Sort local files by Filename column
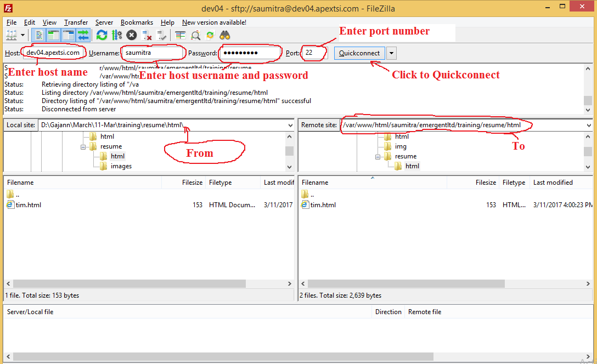The height and width of the screenshot is (364, 597). [83, 183]
